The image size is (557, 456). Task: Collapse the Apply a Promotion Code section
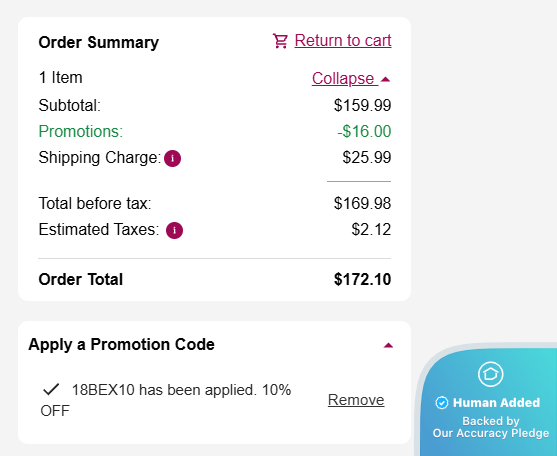(388, 345)
